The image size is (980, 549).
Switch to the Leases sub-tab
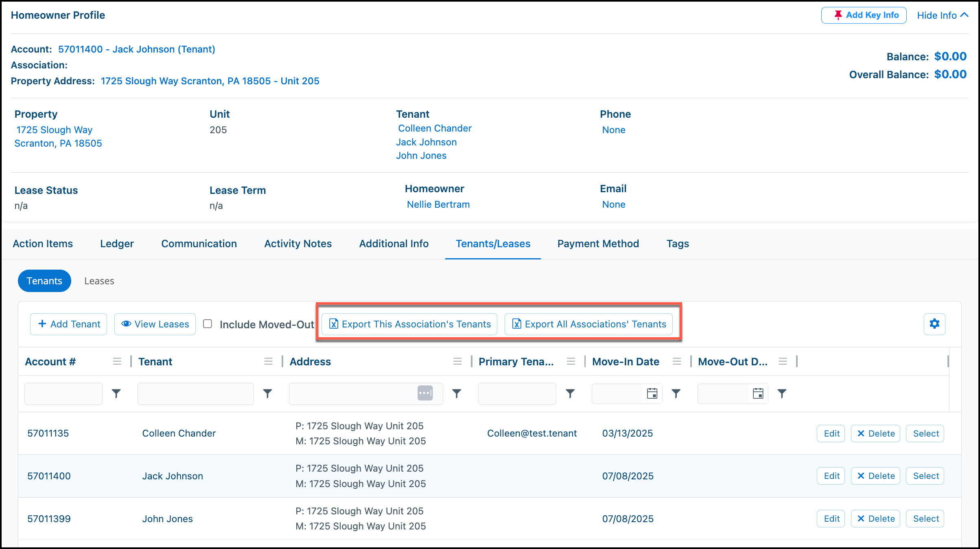point(99,281)
